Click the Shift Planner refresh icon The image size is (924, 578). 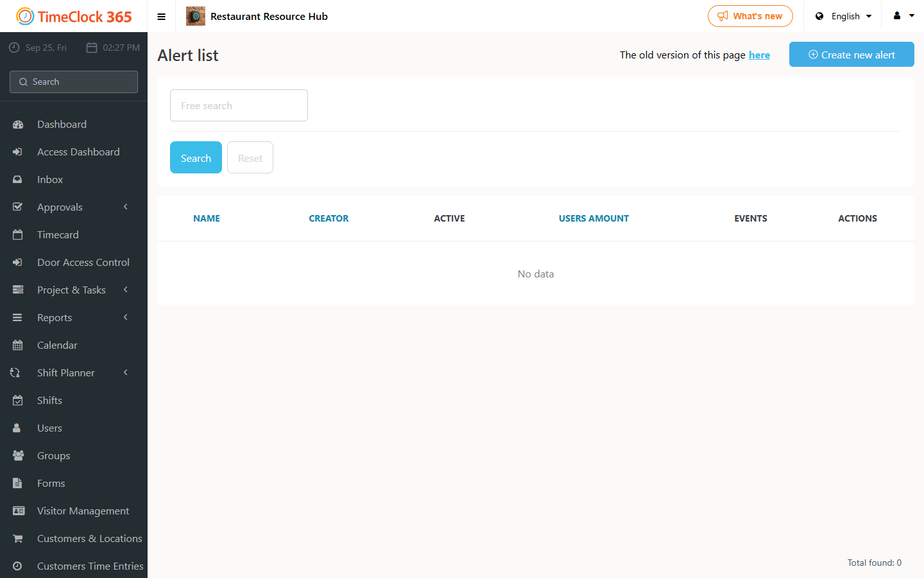coord(15,372)
